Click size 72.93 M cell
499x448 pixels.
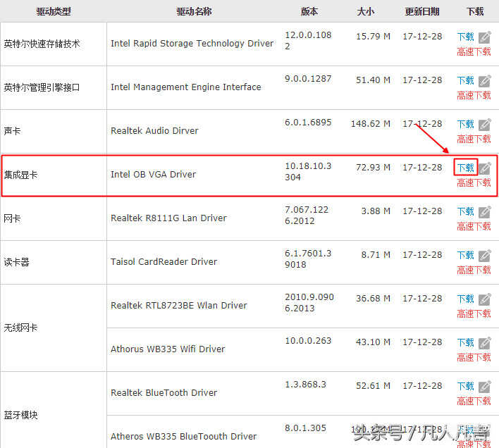tap(374, 167)
